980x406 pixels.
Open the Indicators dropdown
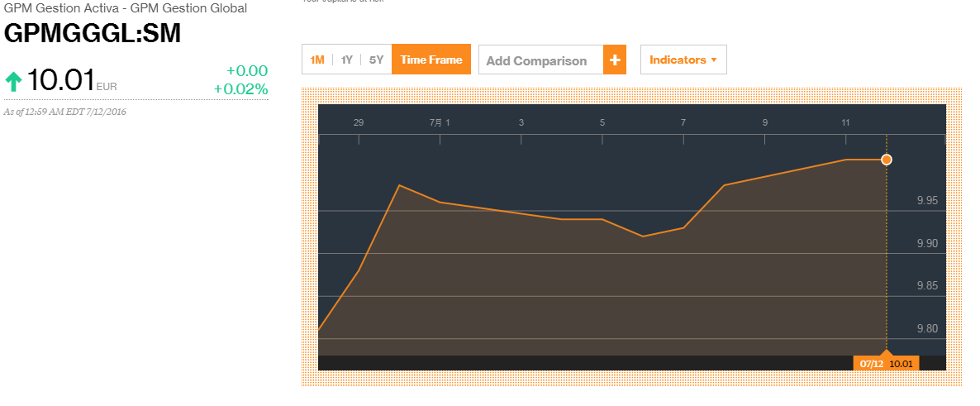tap(683, 60)
